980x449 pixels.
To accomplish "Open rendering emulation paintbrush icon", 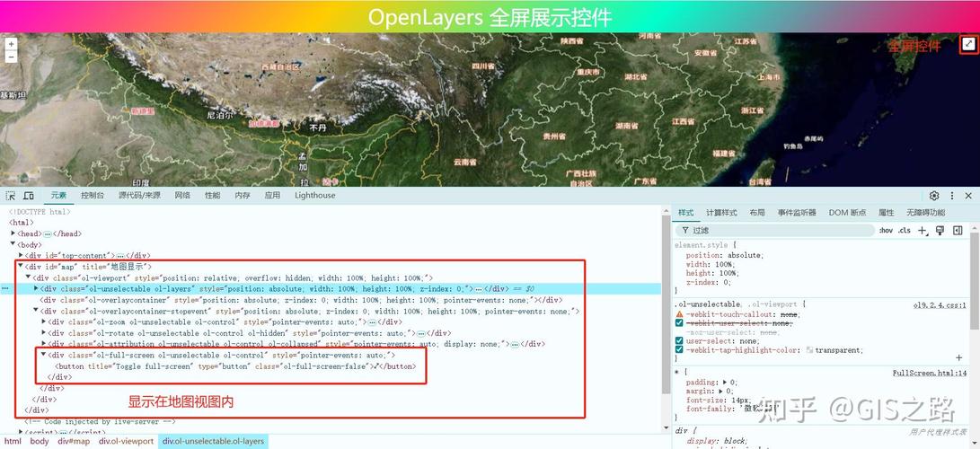I will (940, 231).
